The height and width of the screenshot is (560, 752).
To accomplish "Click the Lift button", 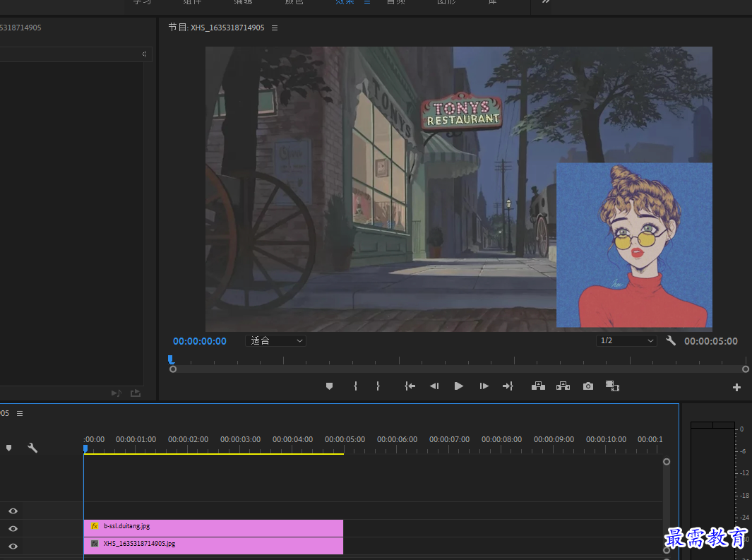I will click(x=538, y=386).
